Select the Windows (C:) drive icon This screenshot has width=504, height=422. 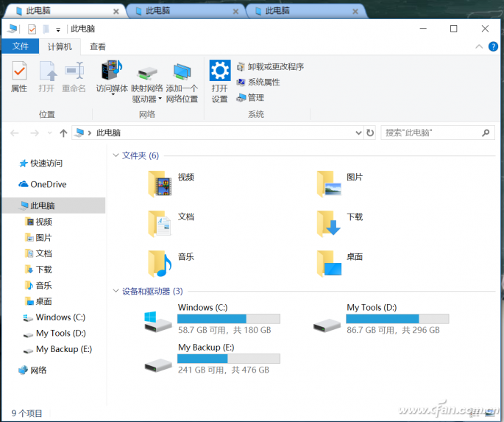pos(157,322)
